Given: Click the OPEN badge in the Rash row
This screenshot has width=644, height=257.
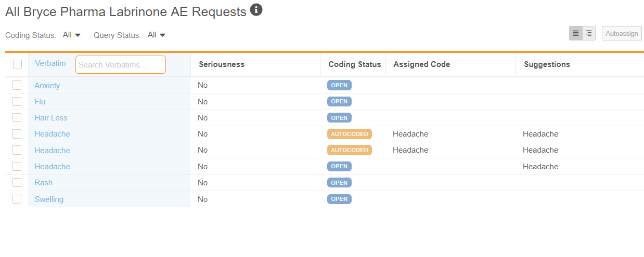Looking at the screenshot, I should 339,183.
